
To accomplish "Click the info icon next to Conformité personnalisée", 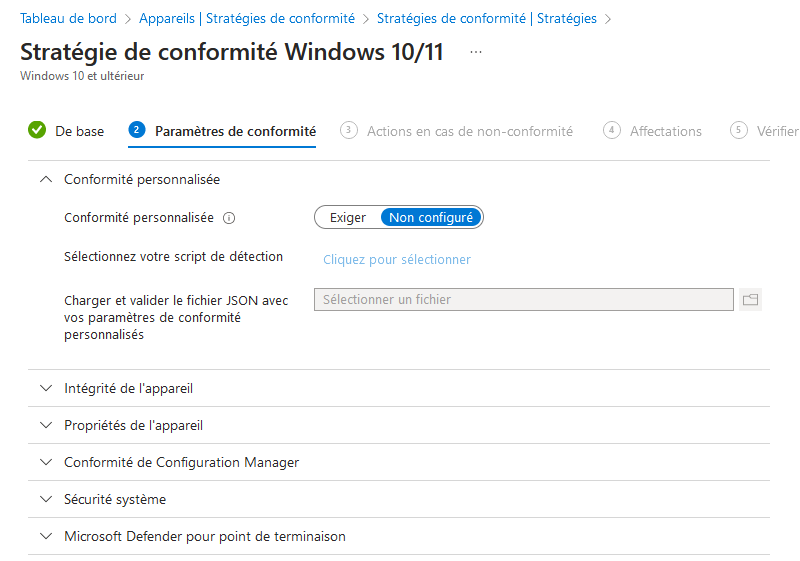I will [229, 218].
